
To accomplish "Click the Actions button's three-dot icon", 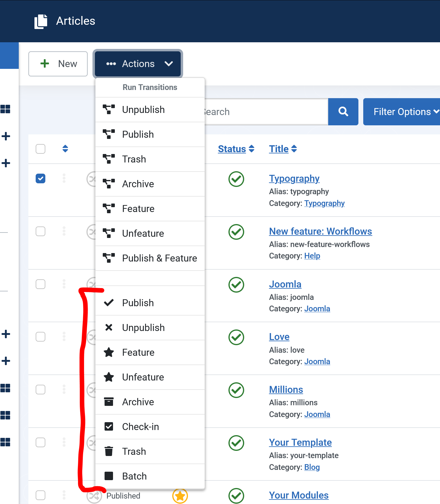I will point(111,64).
